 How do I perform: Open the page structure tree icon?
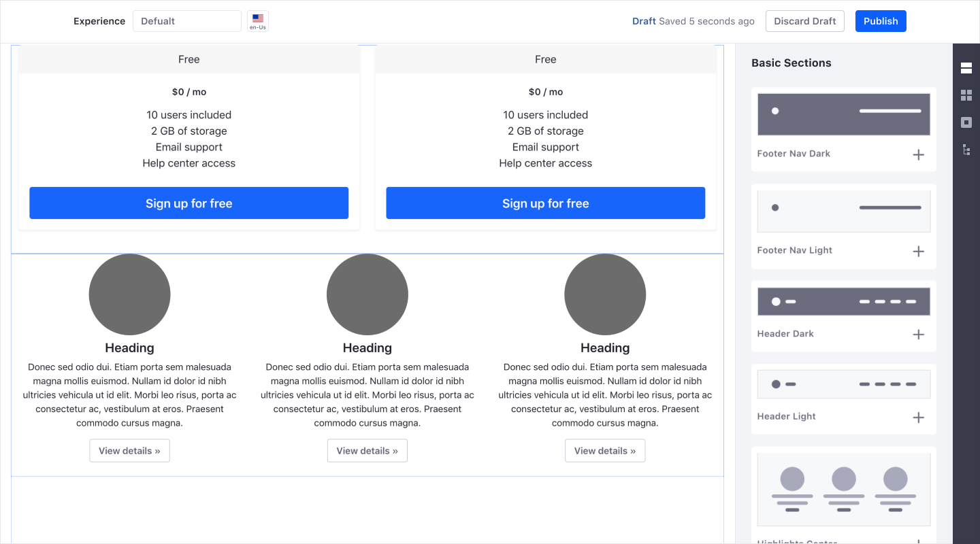pos(966,150)
